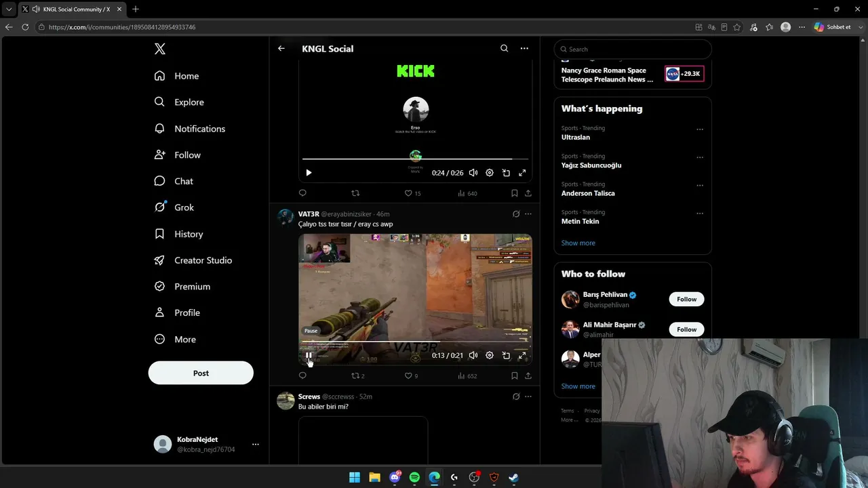Click the History bookmark icon
The height and width of the screenshot is (488, 868).
tap(159, 234)
